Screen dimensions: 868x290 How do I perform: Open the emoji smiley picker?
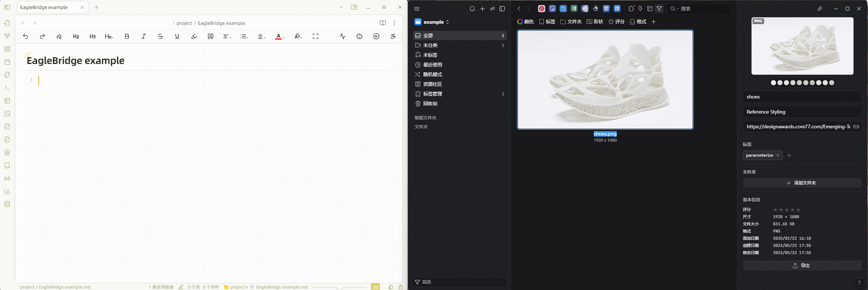coord(359,36)
